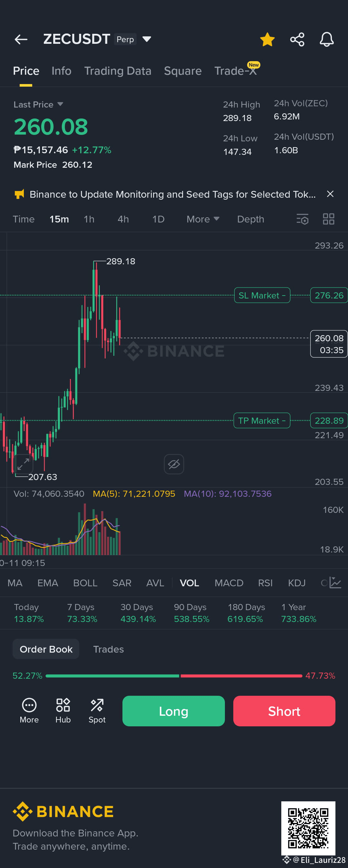The height and width of the screenshot is (868, 348).
Task: Tap the 207.63 low price label
Action: pyautogui.click(x=43, y=477)
